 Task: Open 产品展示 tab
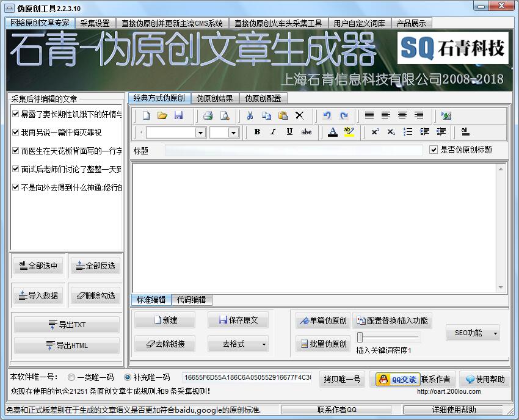tap(412, 23)
